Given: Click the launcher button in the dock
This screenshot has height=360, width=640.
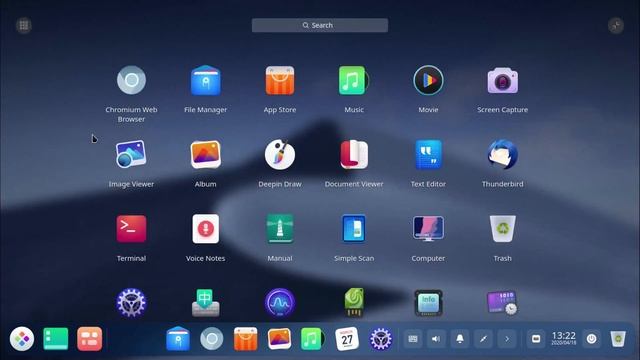Looking at the screenshot, I should click(22, 339).
